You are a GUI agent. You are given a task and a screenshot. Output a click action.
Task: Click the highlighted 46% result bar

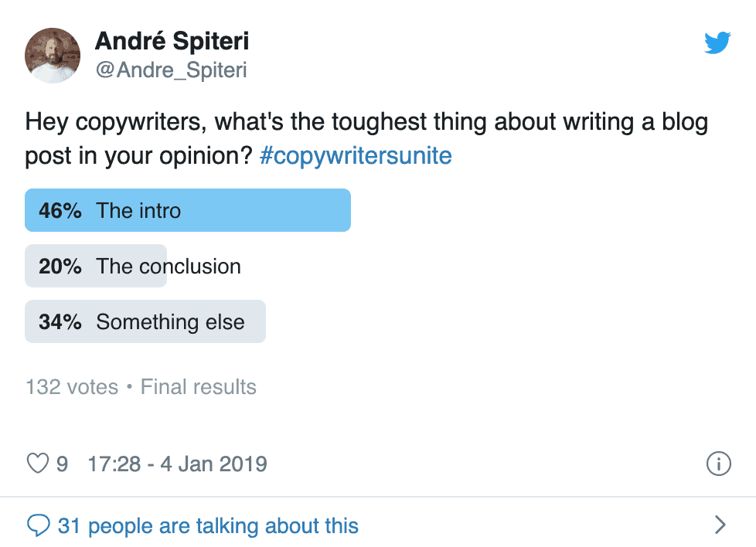[x=188, y=209]
